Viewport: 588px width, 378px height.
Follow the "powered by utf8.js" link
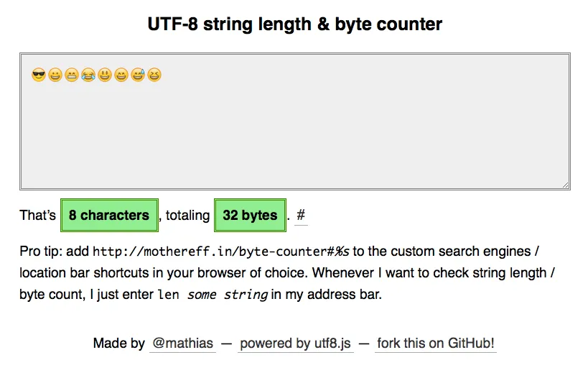(x=296, y=343)
